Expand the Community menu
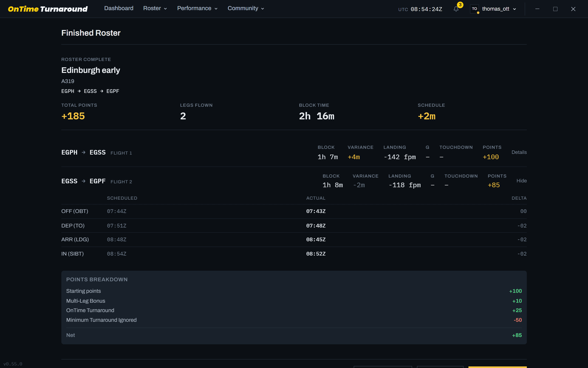This screenshot has height=368, width=588. click(x=246, y=8)
